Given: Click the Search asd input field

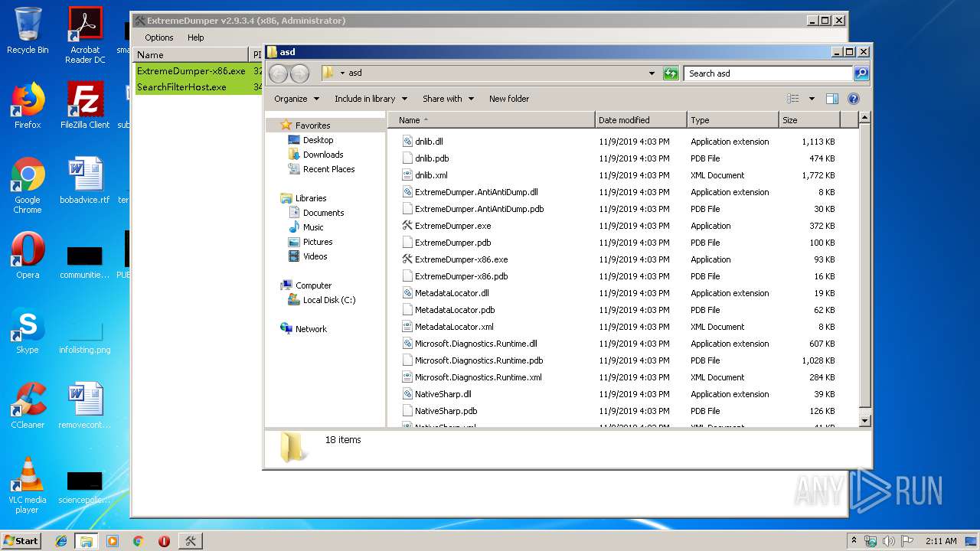Looking at the screenshot, I should click(768, 73).
